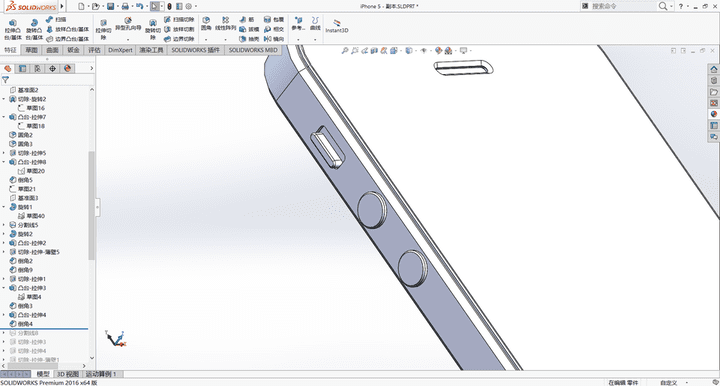Viewport: 720px width, 386px height.
Task: Open the dropdown arrow under 圆角
Action: 206,40
